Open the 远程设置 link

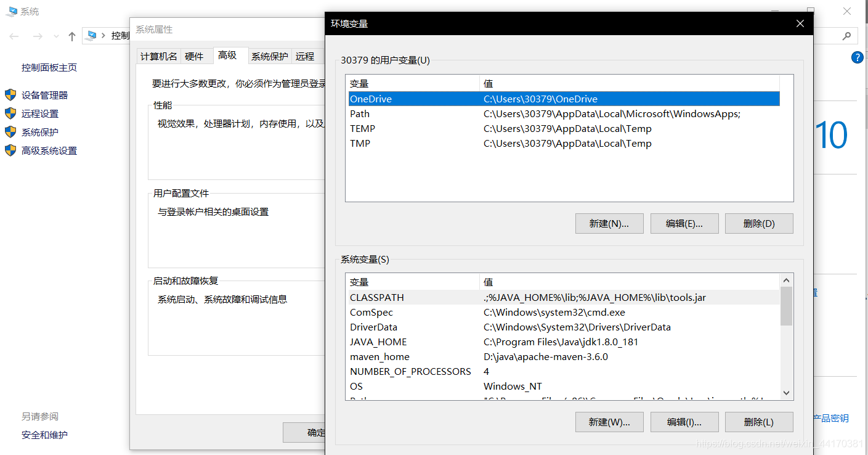point(40,113)
